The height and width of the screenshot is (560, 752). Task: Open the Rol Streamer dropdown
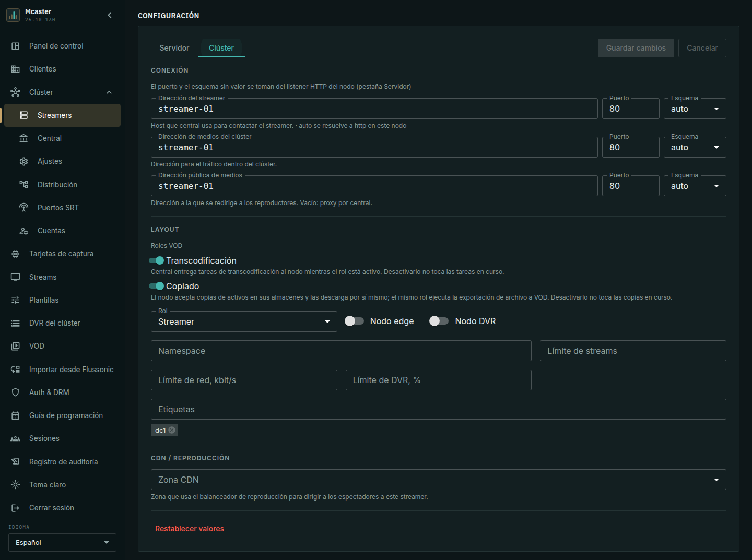pos(244,321)
